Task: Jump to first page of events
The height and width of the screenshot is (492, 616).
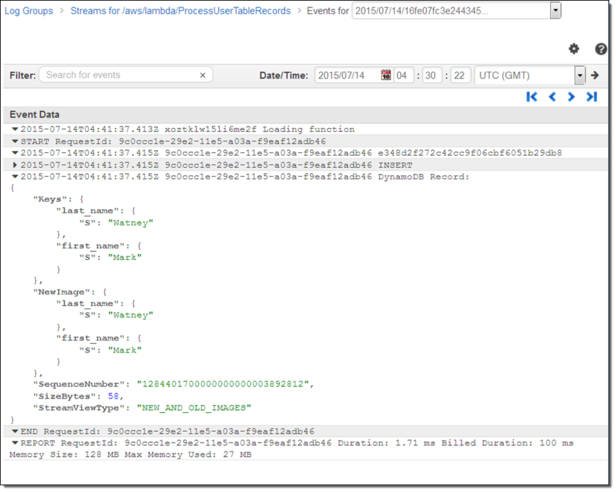Action: [x=532, y=97]
